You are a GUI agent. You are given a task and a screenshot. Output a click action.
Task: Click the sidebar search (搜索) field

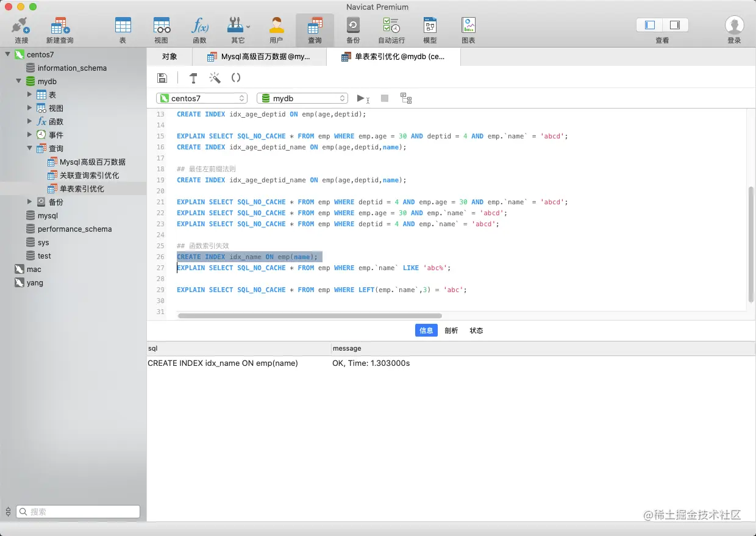(x=78, y=512)
